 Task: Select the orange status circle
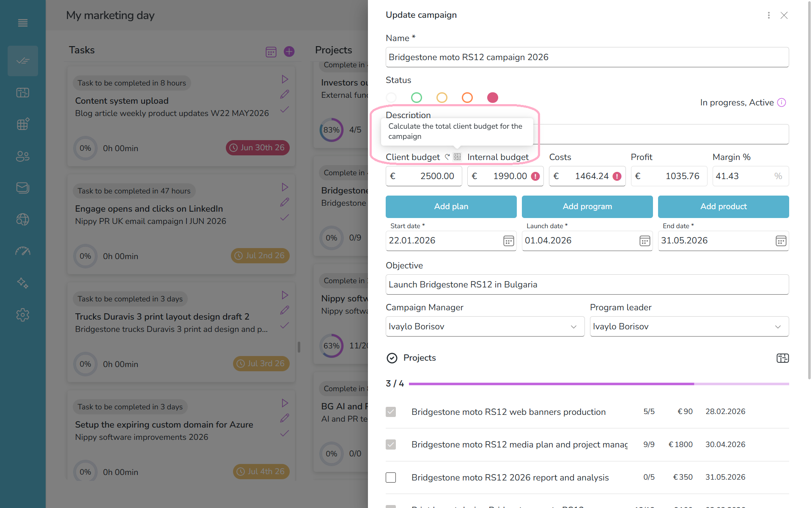pos(467,98)
